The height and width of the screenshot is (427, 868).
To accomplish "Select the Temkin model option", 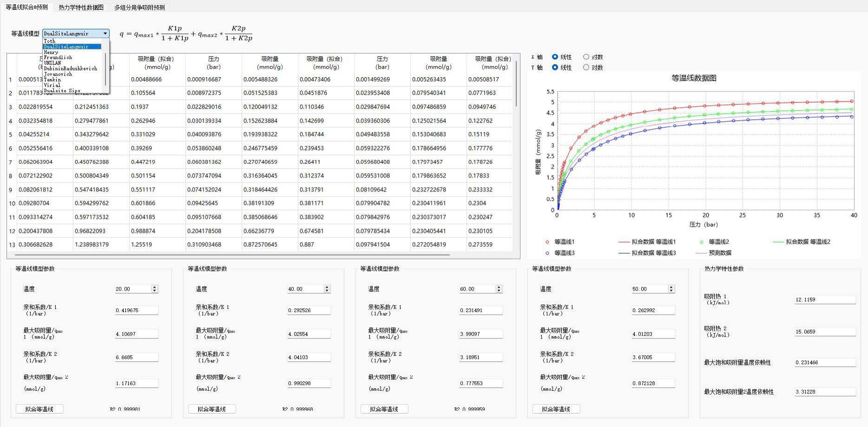I will [53, 79].
